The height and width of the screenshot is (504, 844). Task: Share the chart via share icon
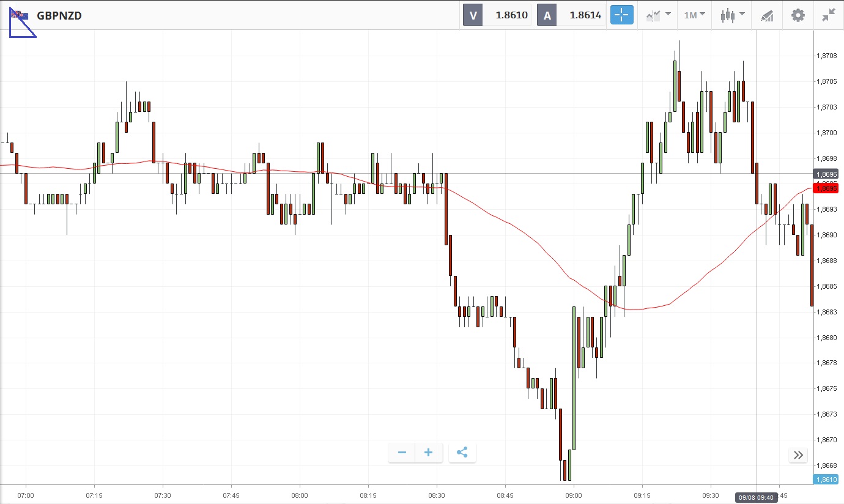coord(462,453)
